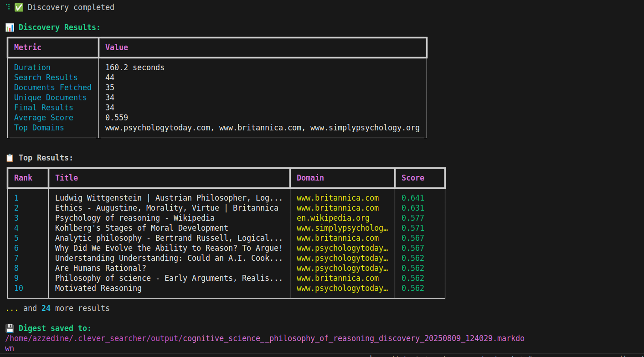Viewport: 644px width, 357px height.
Task: Click the bar chart emoji next to Discovery Results
Action: [10, 27]
